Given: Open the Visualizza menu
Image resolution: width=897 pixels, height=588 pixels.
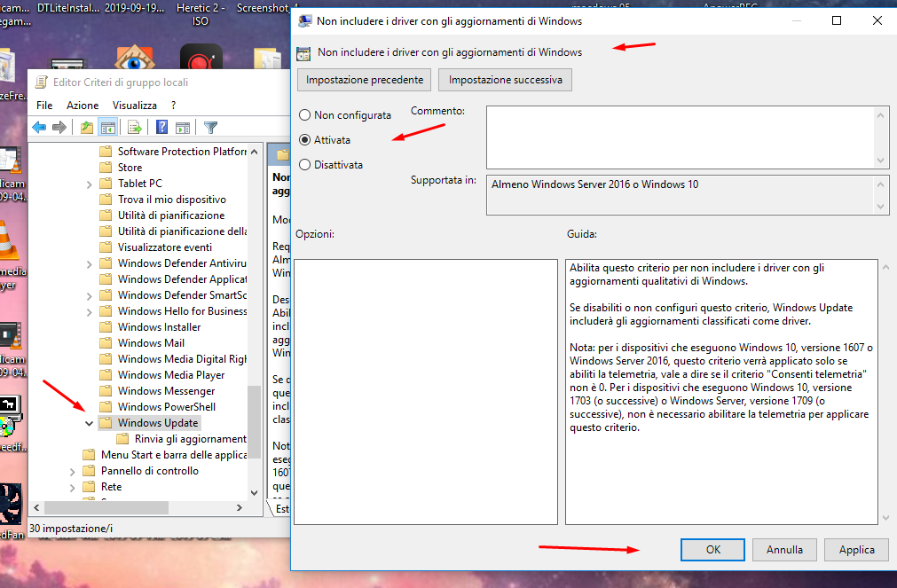Looking at the screenshot, I should 135,106.
